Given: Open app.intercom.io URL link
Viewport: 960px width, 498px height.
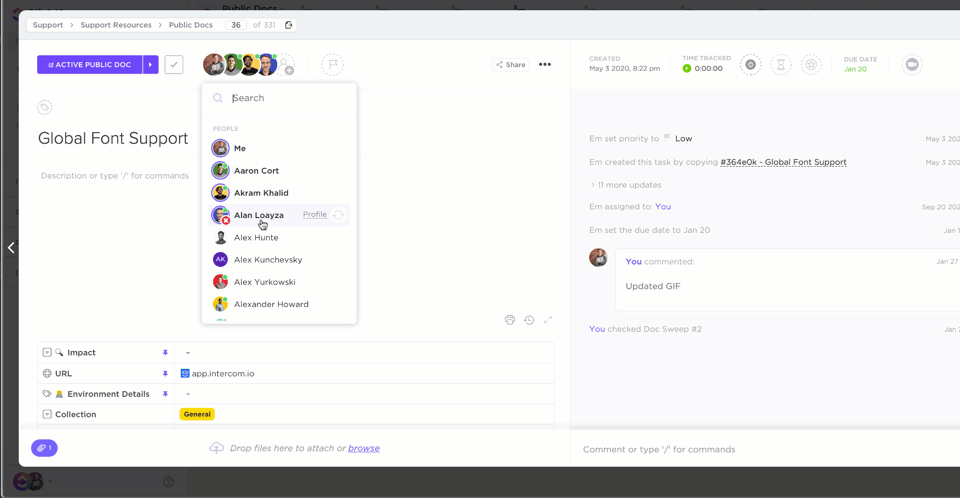Looking at the screenshot, I should pos(223,374).
